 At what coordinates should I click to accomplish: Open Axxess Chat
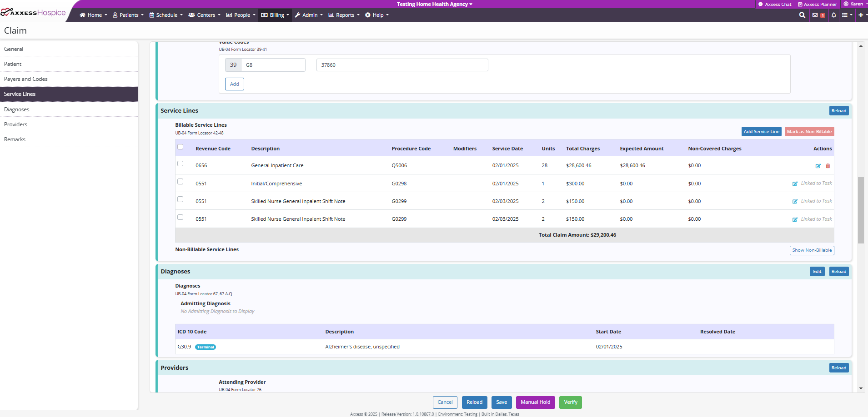tap(775, 4)
